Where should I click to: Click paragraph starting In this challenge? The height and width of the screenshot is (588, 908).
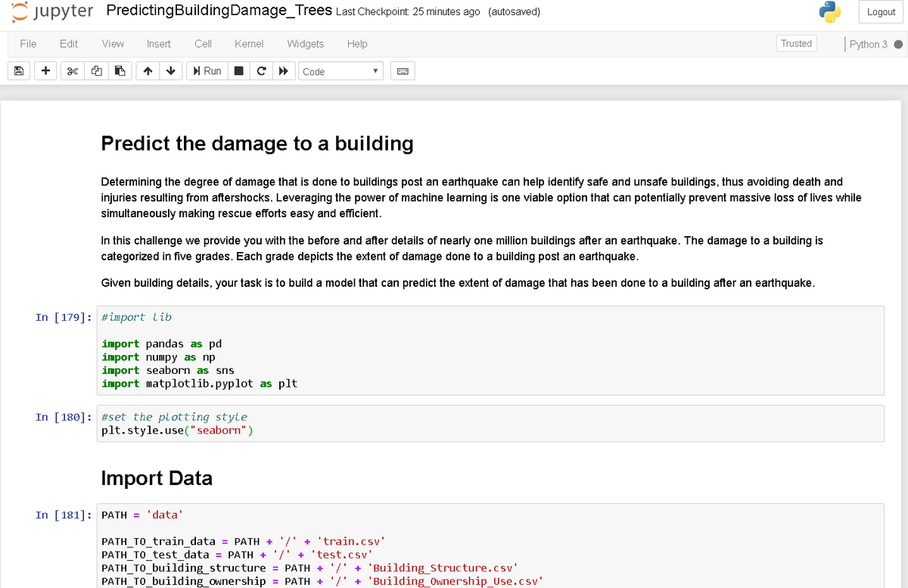pyautogui.click(x=462, y=248)
